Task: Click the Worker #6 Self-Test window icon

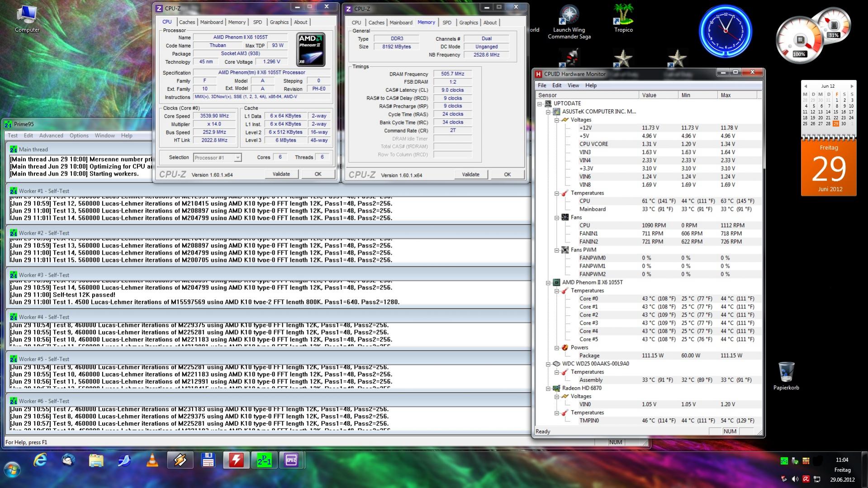Action: pyautogui.click(x=14, y=401)
